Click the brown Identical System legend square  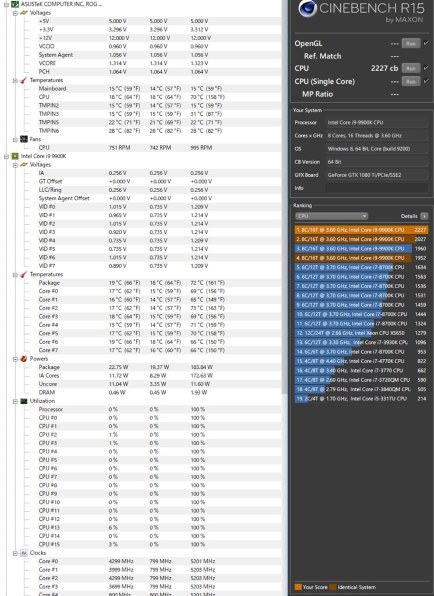click(x=333, y=587)
